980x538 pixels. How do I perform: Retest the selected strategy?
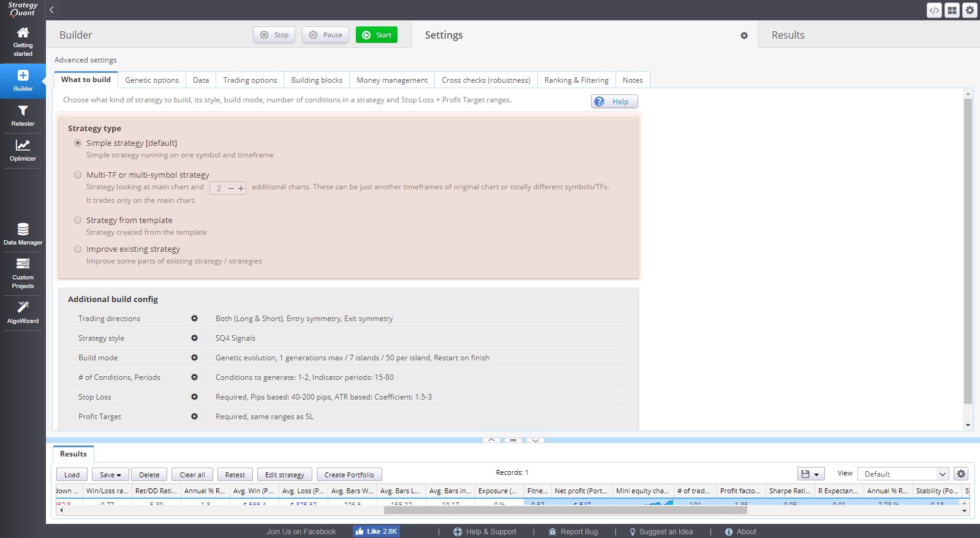pos(235,475)
